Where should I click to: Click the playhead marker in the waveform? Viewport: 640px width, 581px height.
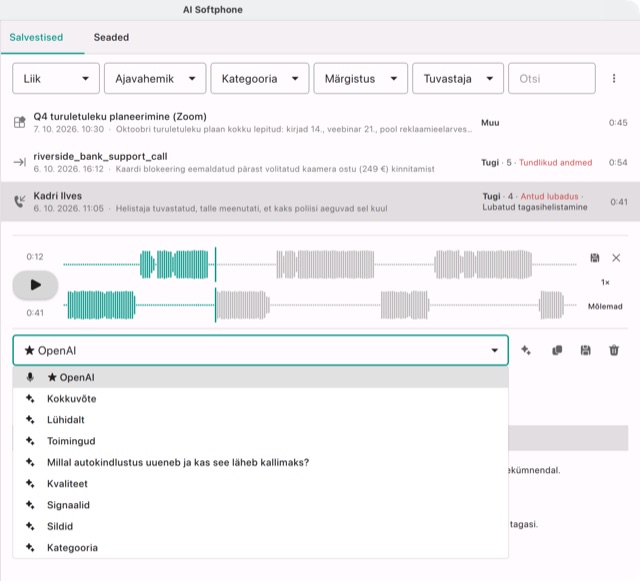pyautogui.click(x=216, y=285)
